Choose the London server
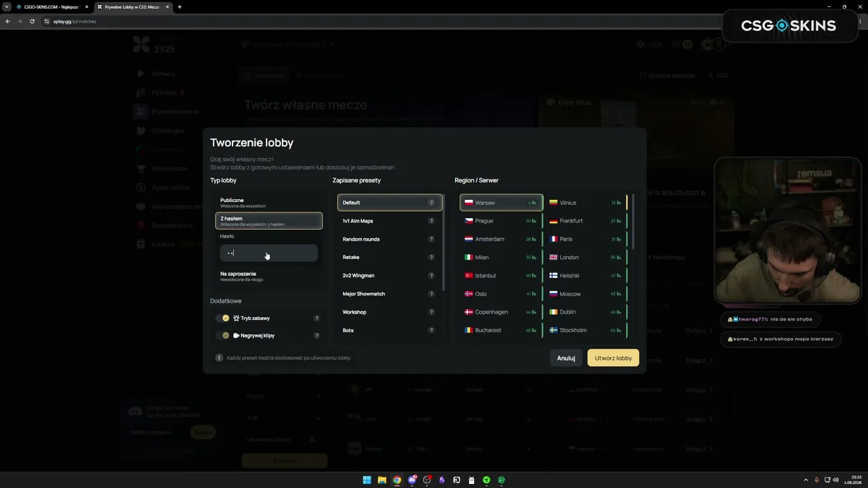Screen dimensions: 868x488 pos(586,258)
